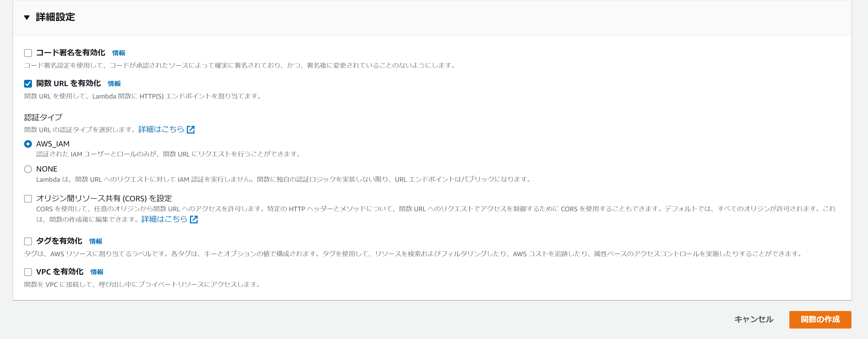The width and height of the screenshot is (868, 339).
Task: Select the NONE auth type radio
Action: point(28,169)
